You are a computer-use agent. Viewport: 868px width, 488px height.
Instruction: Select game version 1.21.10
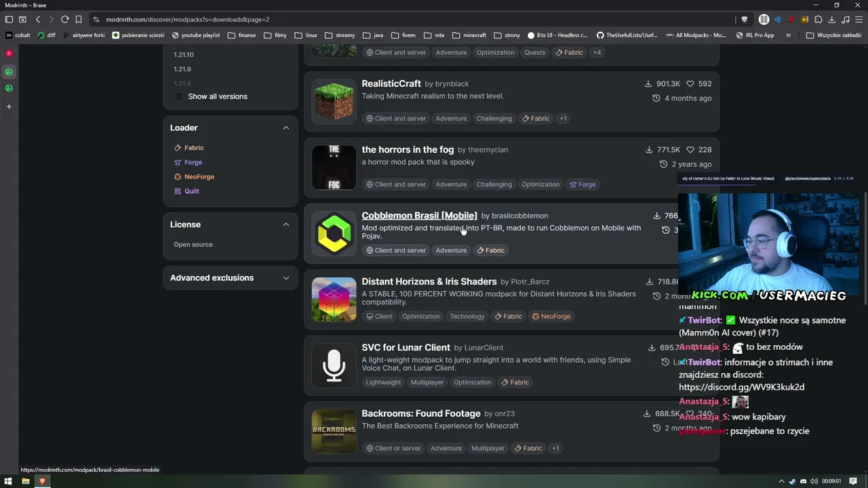(x=184, y=55)
